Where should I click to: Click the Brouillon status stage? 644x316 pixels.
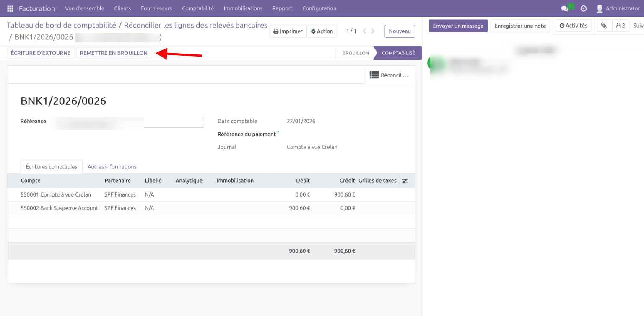point(355,53)
